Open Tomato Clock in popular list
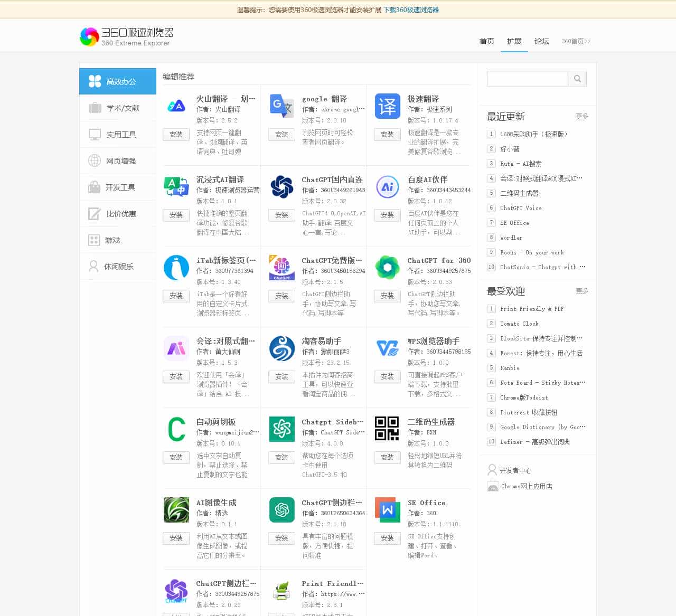This screenshot has width=676, height=616. 519,324
